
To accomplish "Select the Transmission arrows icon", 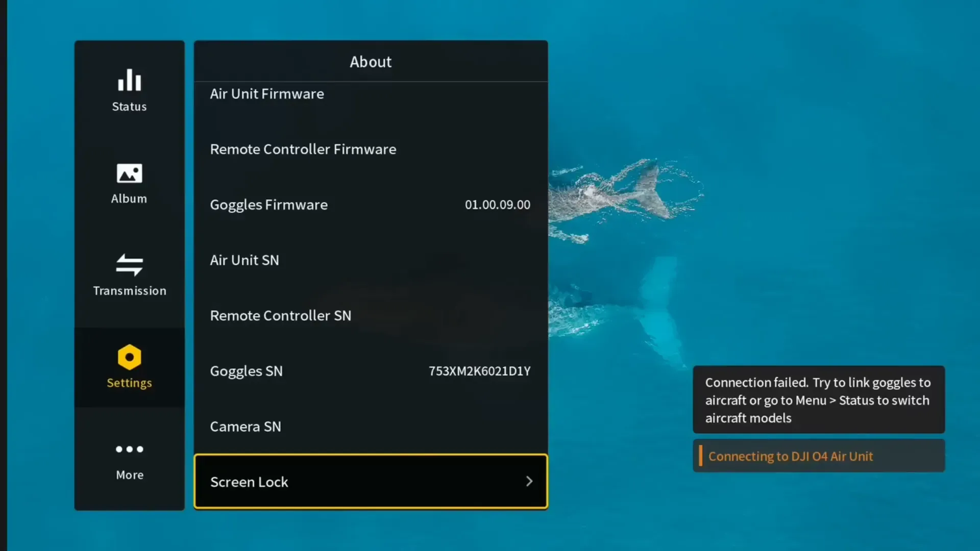I will pos(130,265).
